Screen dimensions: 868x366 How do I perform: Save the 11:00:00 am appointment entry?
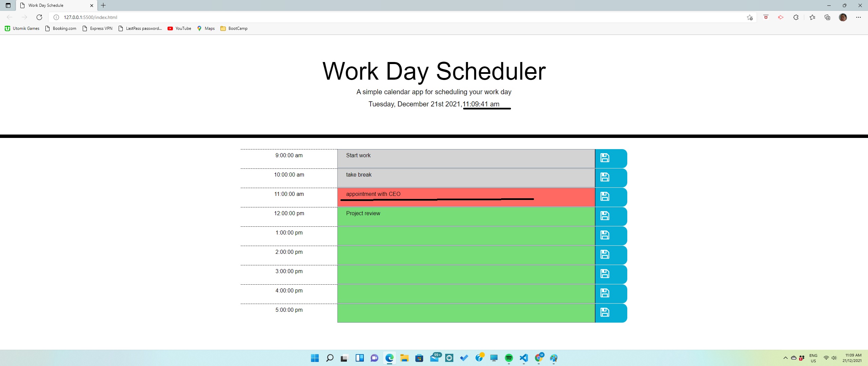point(611,197)
